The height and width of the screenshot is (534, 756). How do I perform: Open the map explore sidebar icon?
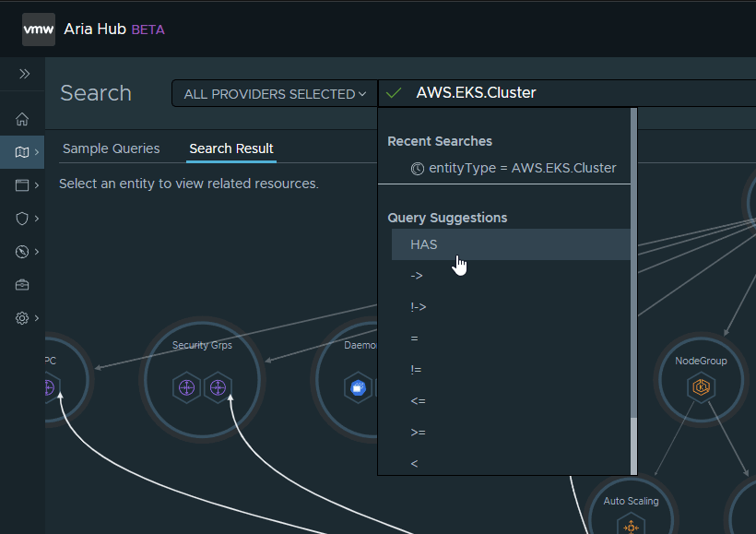click(x=22, y=152)
